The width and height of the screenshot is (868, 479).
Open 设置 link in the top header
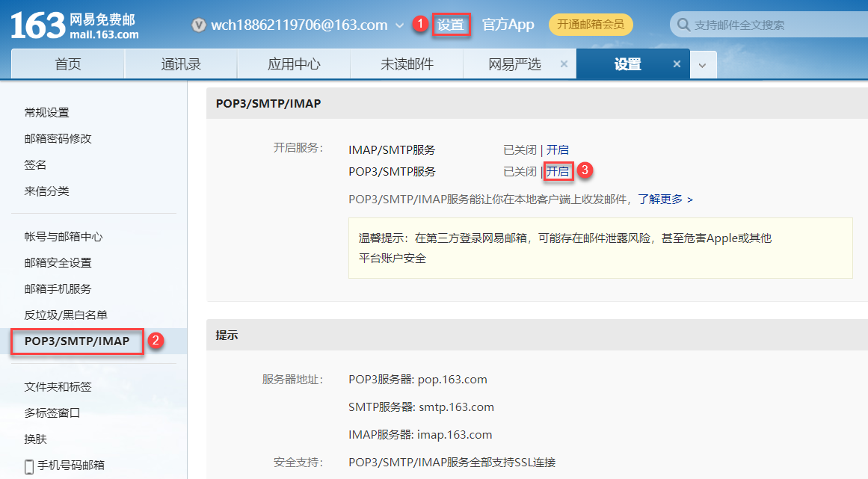point(451,25)
